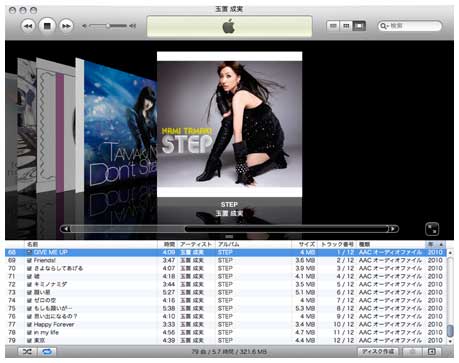Click the library summary status text
The width and height of the screenshot is (459, 363).
point(229,352)
